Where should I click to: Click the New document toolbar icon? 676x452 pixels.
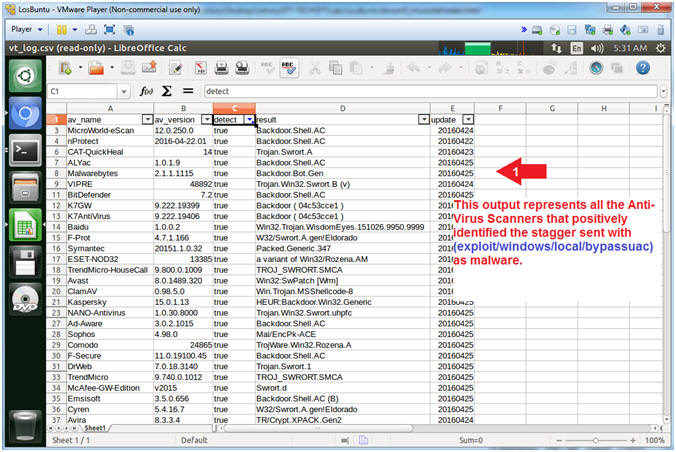[66, 68]
